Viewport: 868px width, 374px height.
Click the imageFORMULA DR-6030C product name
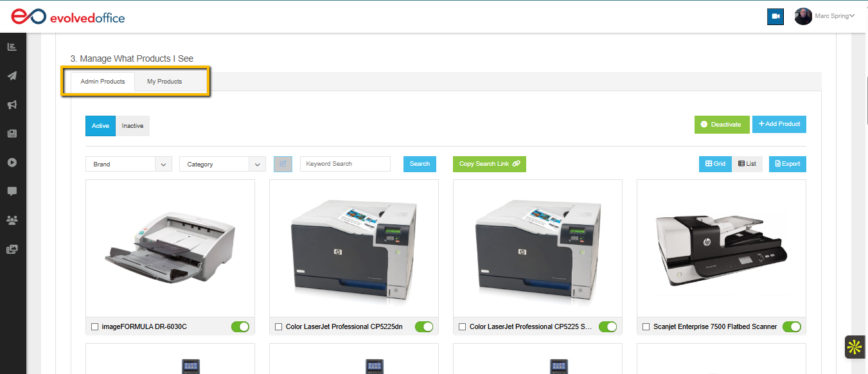145,327
